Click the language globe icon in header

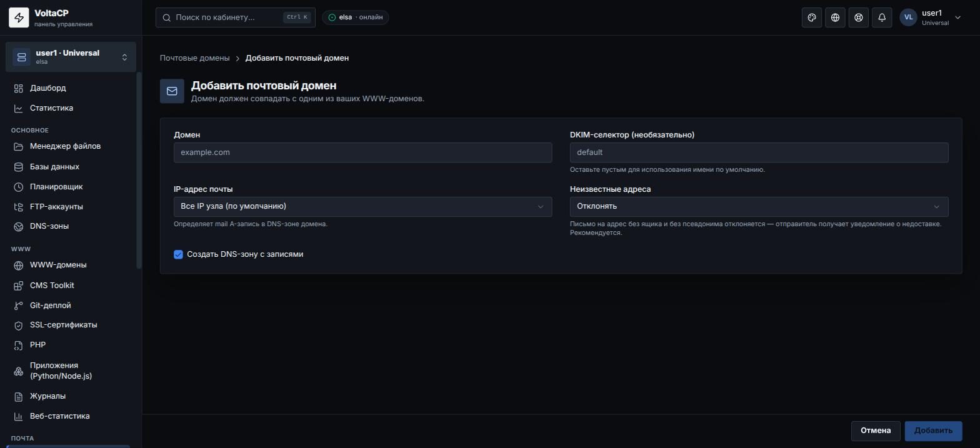pyautogui.click(x=835, y=17)
